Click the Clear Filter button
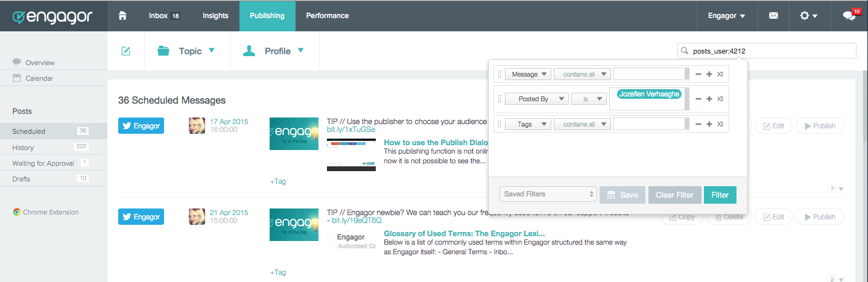Screen dimensions: 868x282 675,195
